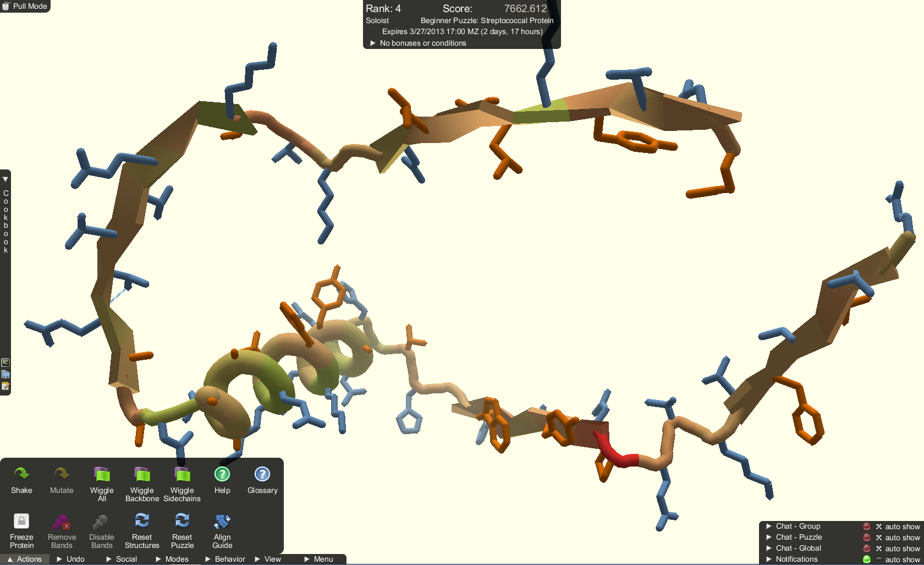Open the Align Guide tool
924x565 pixels.
pos(222,530)
